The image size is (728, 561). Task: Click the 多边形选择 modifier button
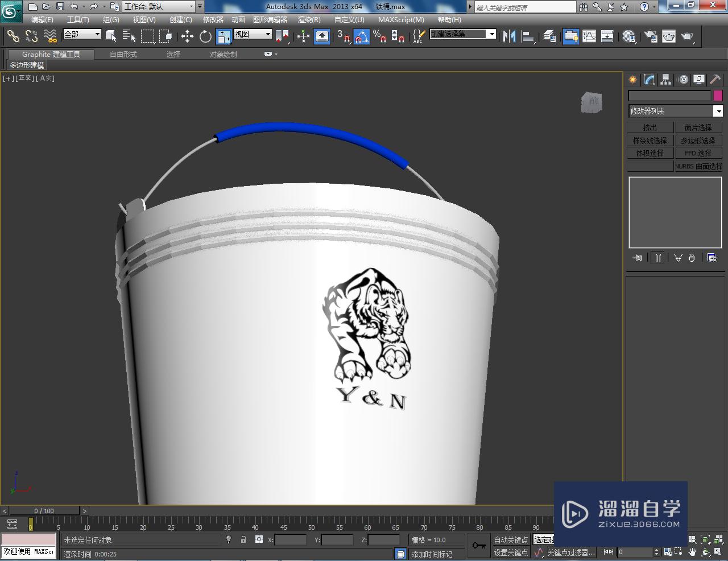point(698,141)
